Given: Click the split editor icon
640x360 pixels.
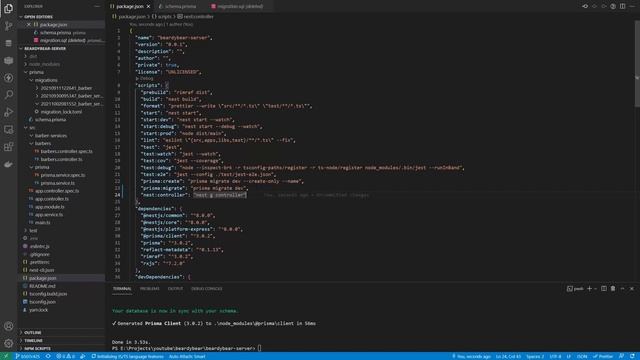Looking at the screenshot, I should (622, 6).
